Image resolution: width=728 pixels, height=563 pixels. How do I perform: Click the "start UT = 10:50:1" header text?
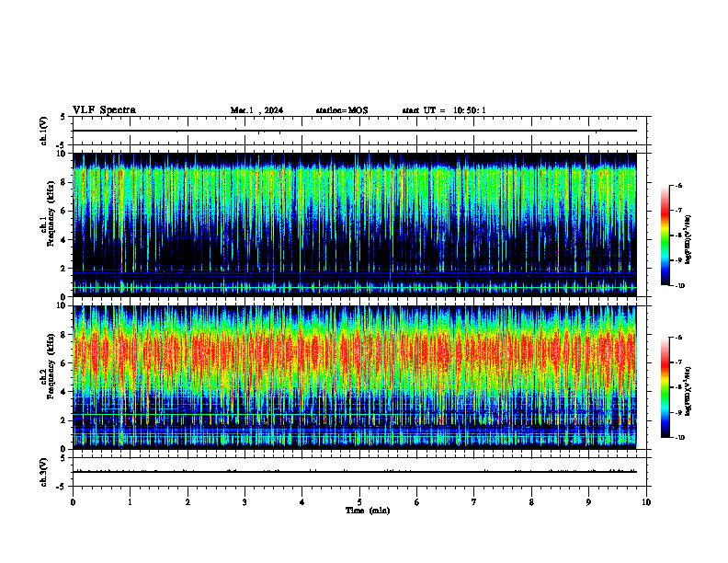(x=444, y=110)
